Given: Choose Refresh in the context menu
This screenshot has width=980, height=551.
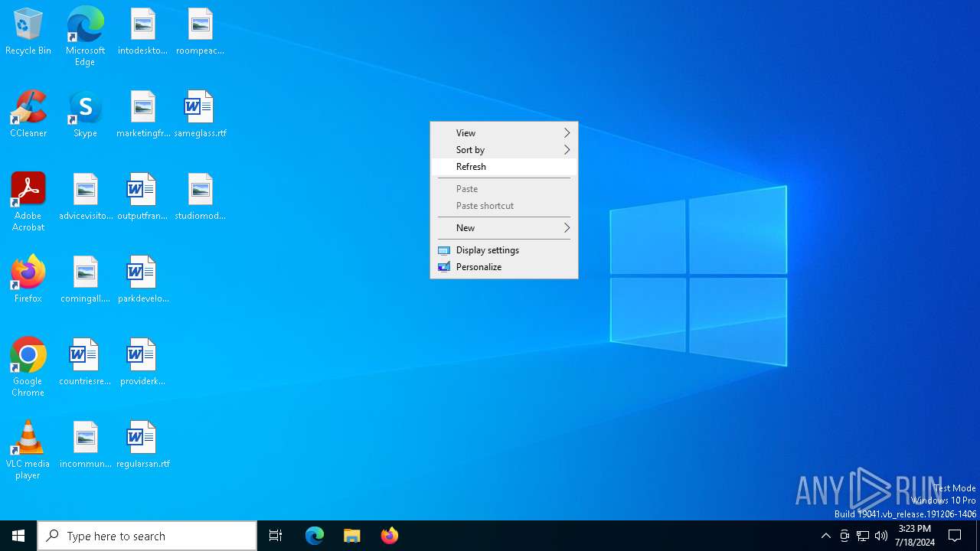Looking at the screenshot, I should click(504, 167).
